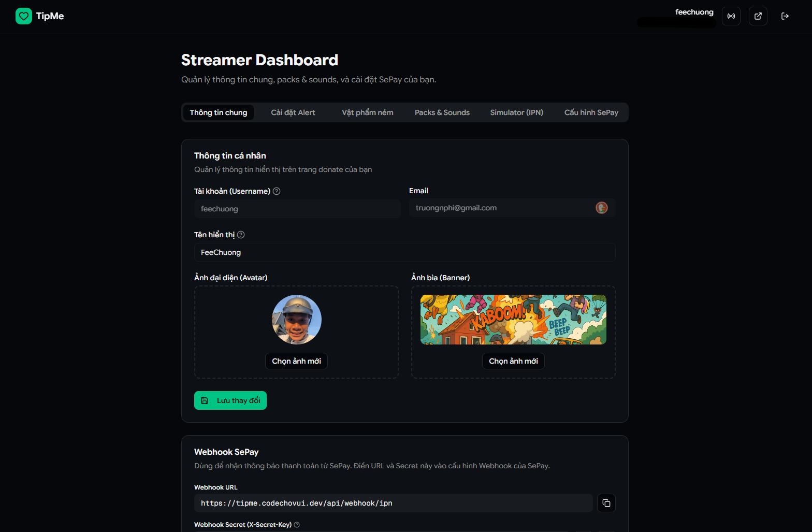Switch to Cấu hình SePay tab
Image resolution: width=812 pixels, height=532 pixels.
pos(591,112)
